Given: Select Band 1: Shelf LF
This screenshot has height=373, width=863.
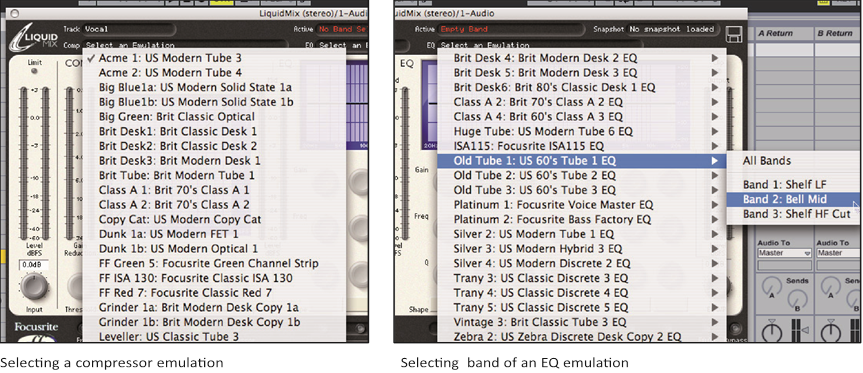Looking at the screenshot, I should pos(793,184).
